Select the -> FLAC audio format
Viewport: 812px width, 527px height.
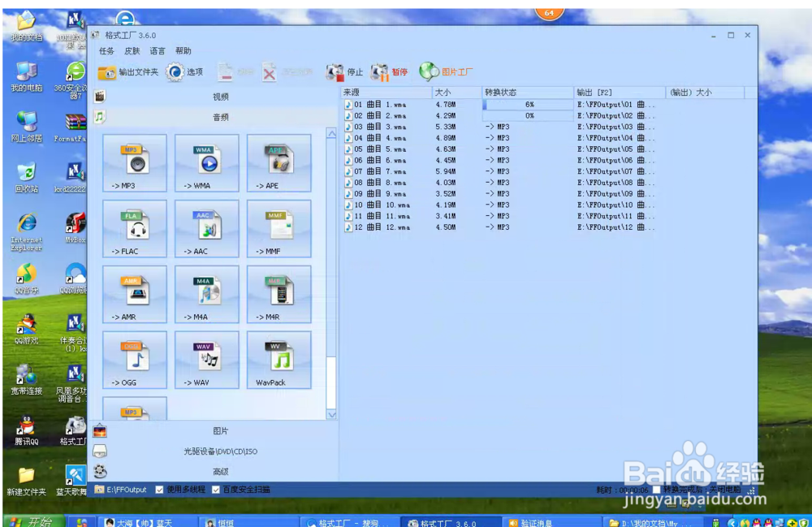135,229
